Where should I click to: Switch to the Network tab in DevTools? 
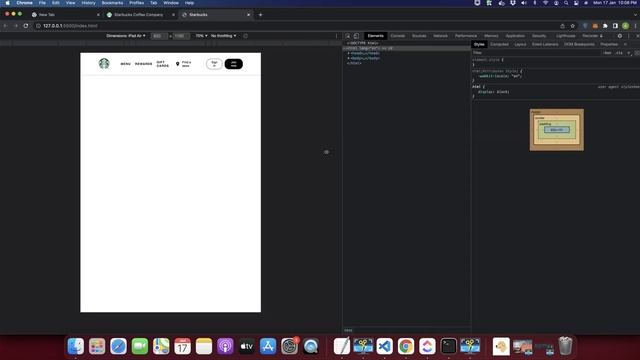click(440, 36)
